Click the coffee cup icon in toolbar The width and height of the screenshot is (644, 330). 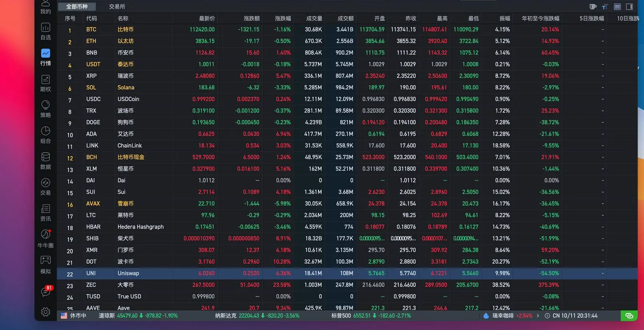coord(593,6)
